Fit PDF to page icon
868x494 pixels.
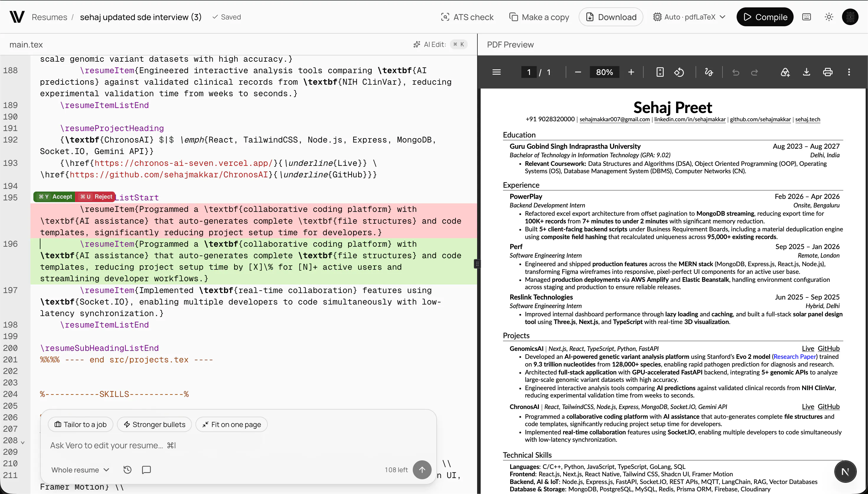(x=660, y=72)
